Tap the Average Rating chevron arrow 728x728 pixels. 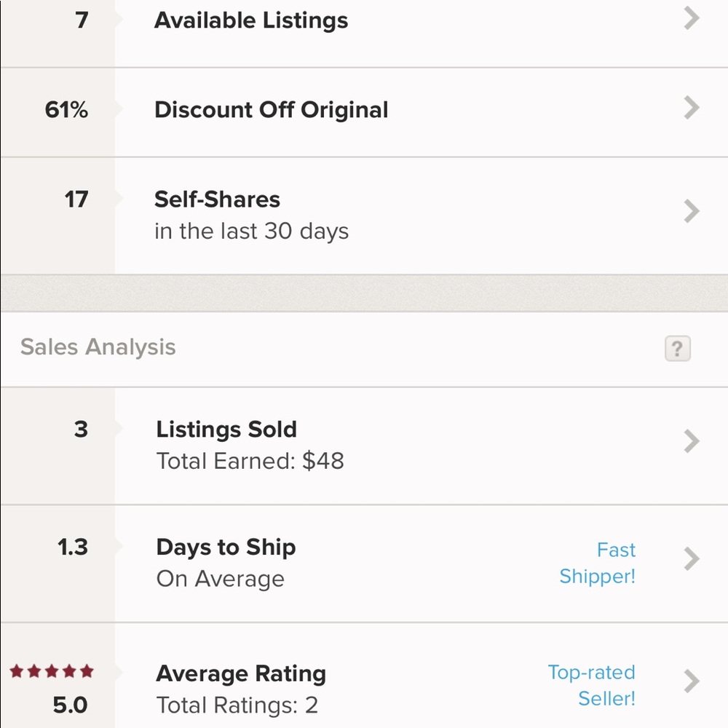pos(692,681)
